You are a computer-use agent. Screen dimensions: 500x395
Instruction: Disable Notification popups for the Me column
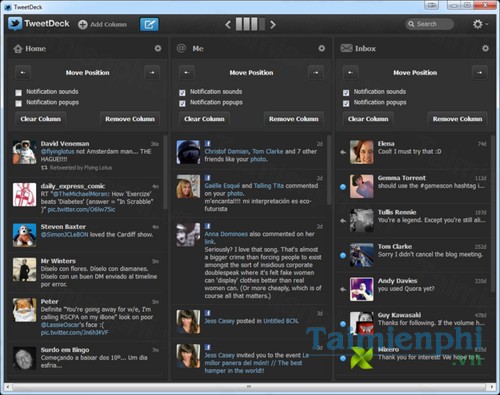coord(182,104)
